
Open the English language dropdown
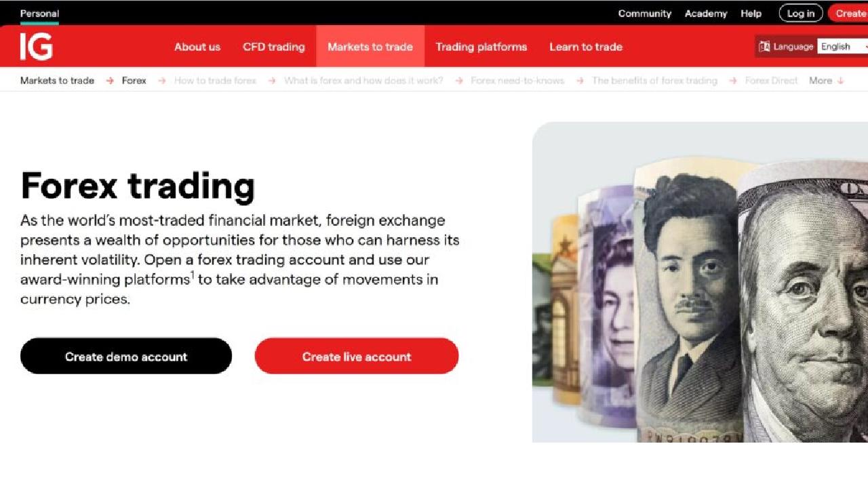click(x=843, y=47)
